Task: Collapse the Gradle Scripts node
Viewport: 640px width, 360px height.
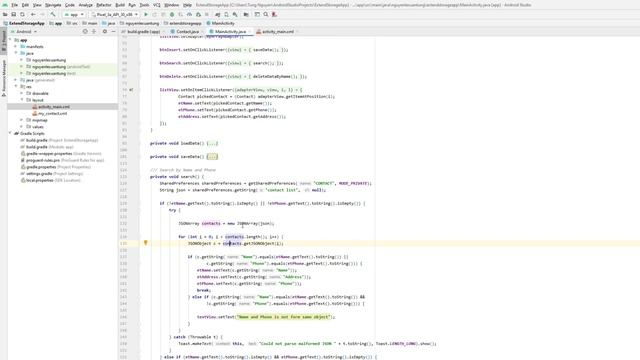Action: pos(10,133)
